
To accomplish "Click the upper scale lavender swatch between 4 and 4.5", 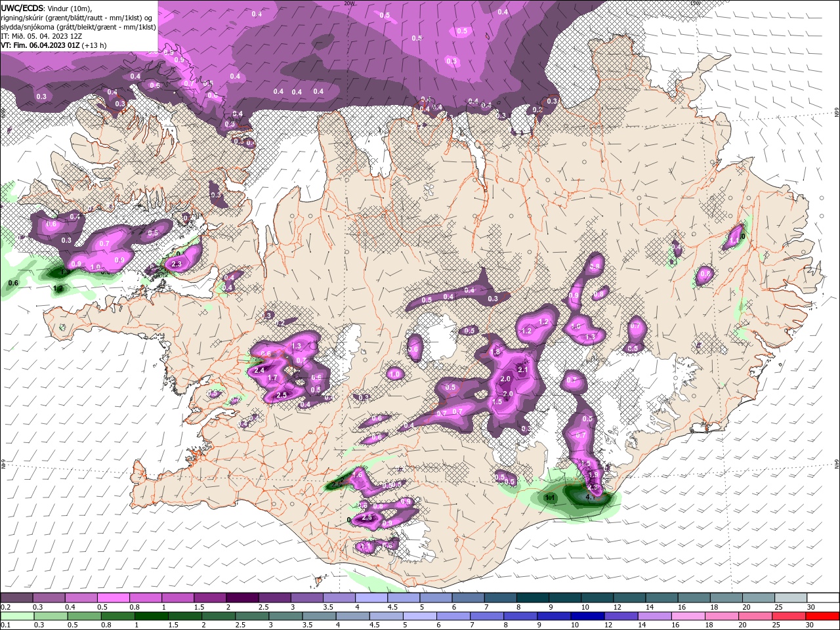I will pos(371,598).
